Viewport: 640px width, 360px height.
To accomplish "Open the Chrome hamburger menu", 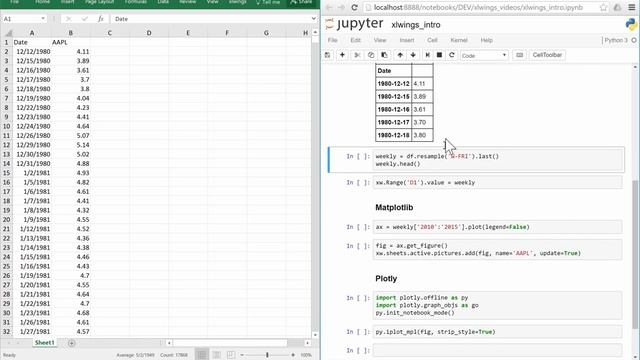I will tap(632, 7).
